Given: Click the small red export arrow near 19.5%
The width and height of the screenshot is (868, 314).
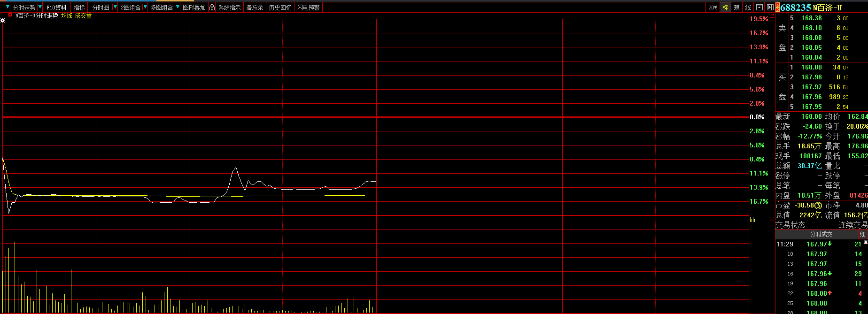Looking at the screenshot, I should coord(773,16).
